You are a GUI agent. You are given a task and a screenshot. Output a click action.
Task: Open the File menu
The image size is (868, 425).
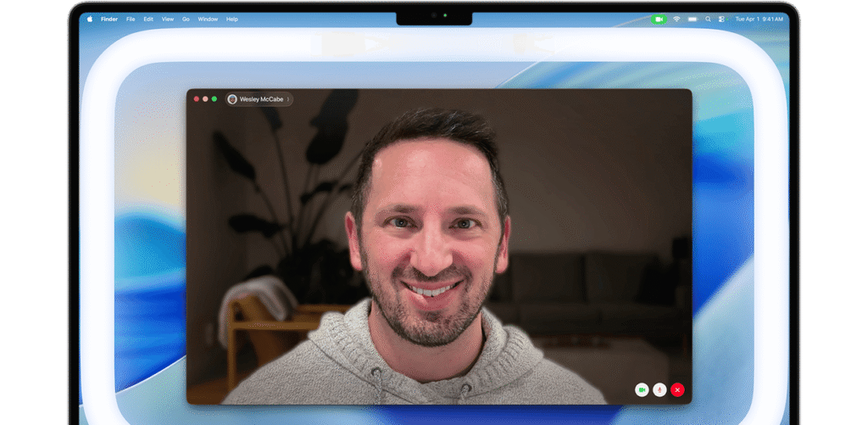pyautogui.click(x=131, y=19)
